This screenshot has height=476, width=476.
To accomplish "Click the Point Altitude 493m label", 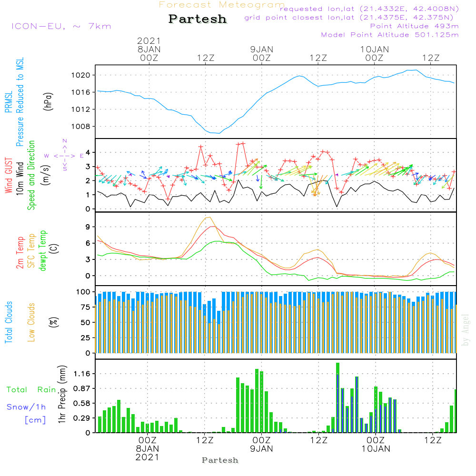I will (414, 26).
